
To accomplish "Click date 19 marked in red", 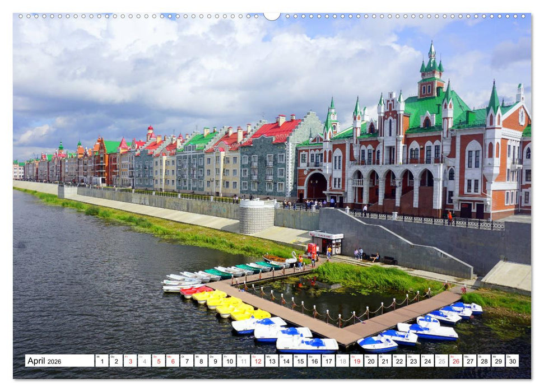I will coord(356,362).
